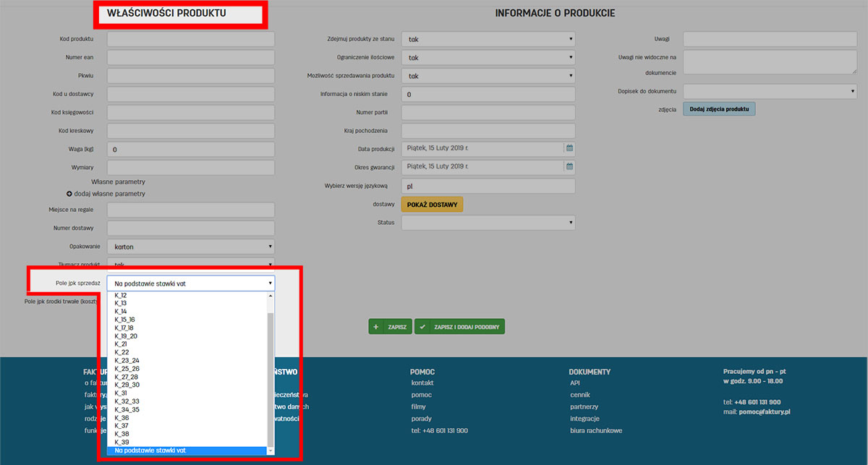Click checkmark icon on ZAPISZ I DODAJ PODOBNY
This screenshot has height=465, width=868.
(422, 327)
